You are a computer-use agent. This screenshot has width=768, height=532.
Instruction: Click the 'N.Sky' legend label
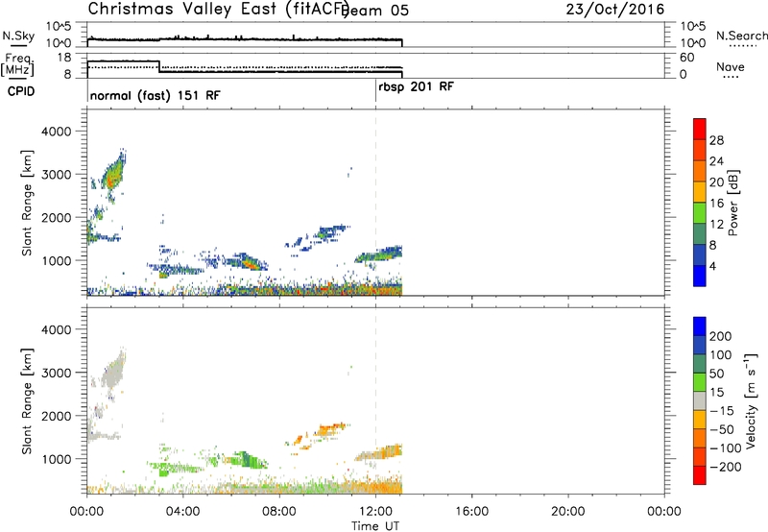coord(18,36)
